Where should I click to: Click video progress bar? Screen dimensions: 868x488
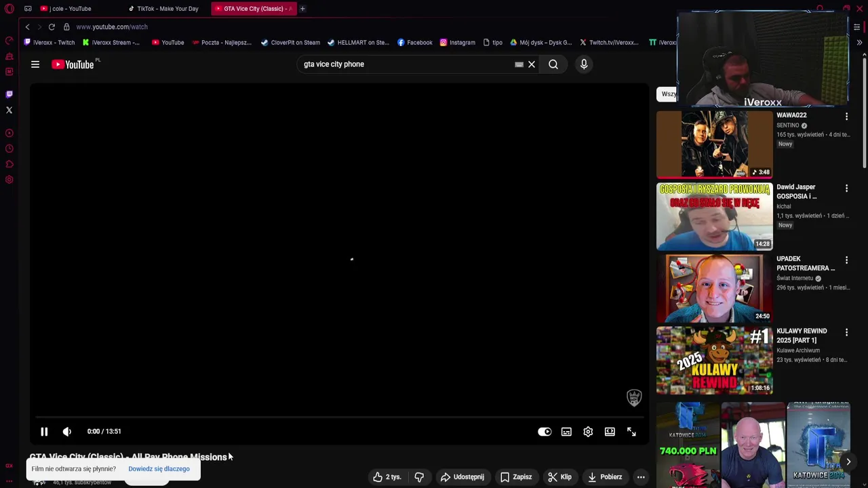tap(338, 418)
